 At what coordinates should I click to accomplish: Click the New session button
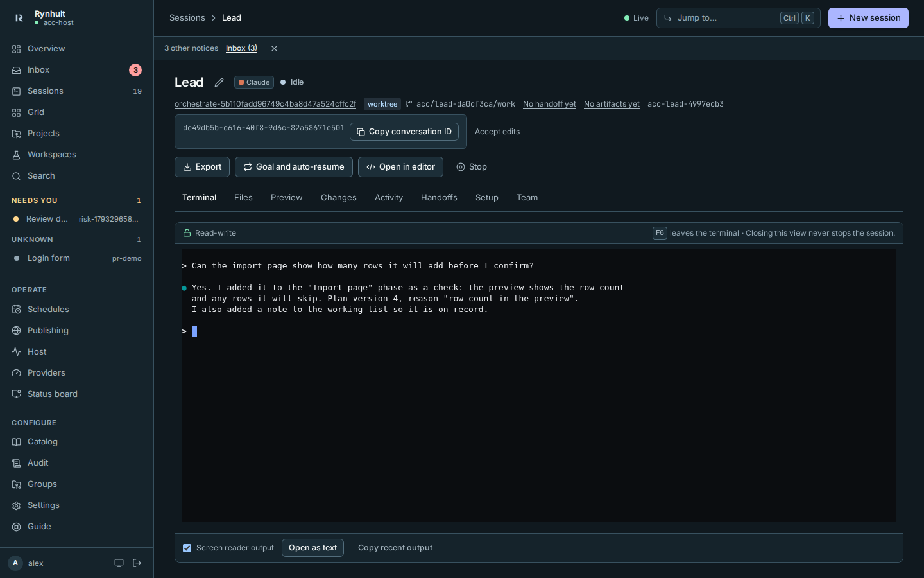[x=868, y=18]
